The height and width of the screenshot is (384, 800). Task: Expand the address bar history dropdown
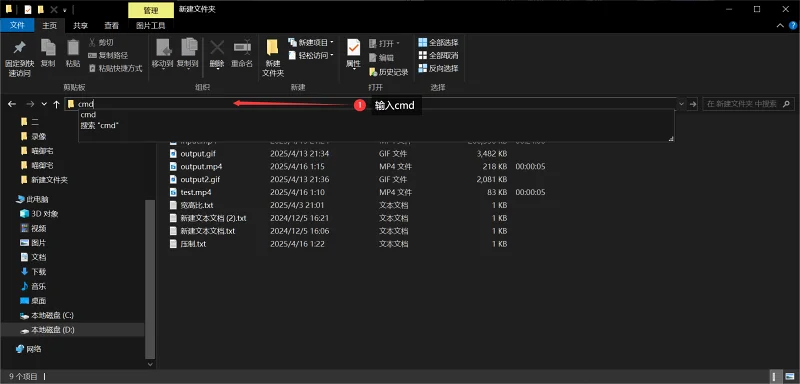pos(682,104)
